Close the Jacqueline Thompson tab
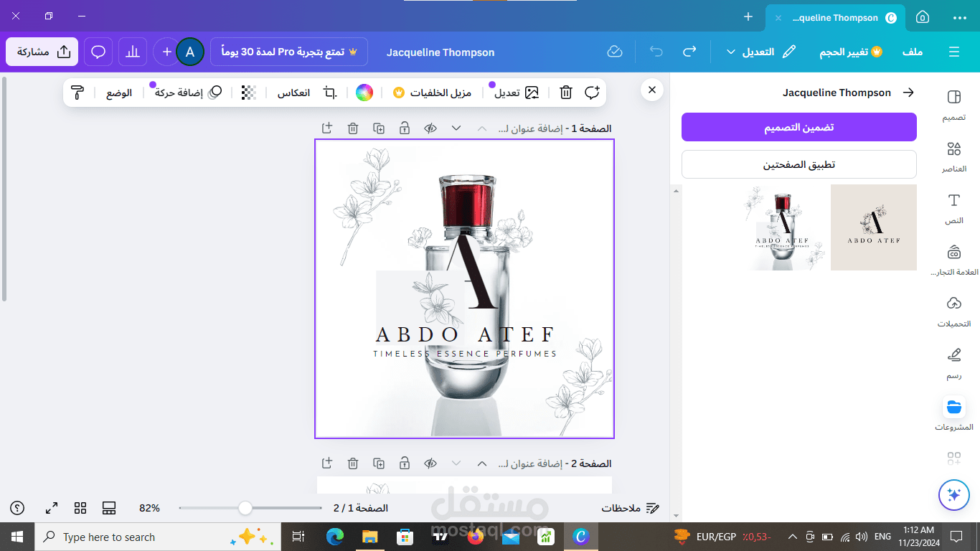 [778, 18]
